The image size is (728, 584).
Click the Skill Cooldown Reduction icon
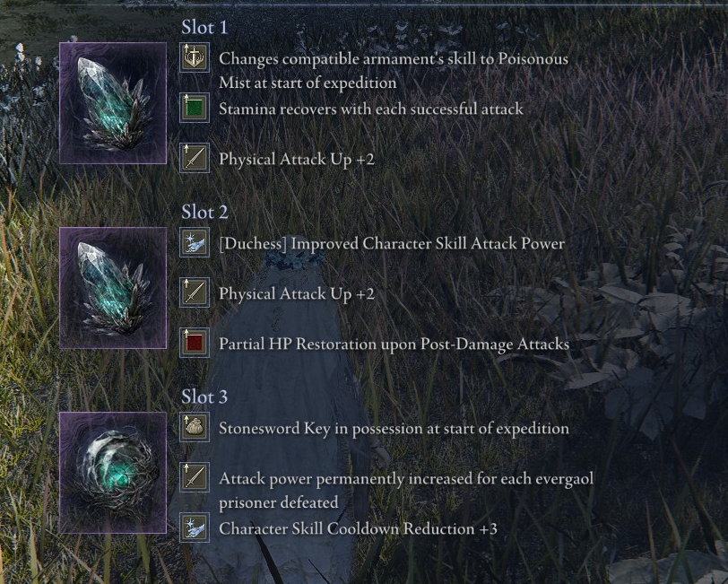coord(195,527)
